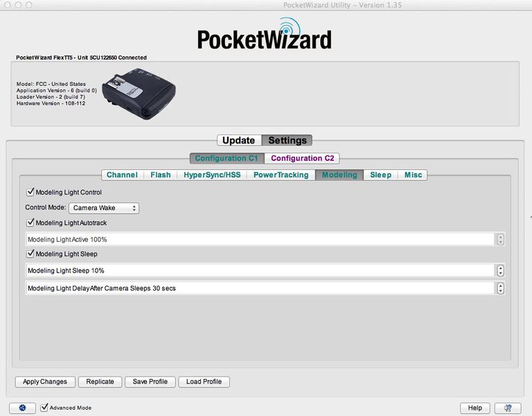Go to the PowerTracking tab
This screenshot has width=532, height=416.
[x=281, y=175]
